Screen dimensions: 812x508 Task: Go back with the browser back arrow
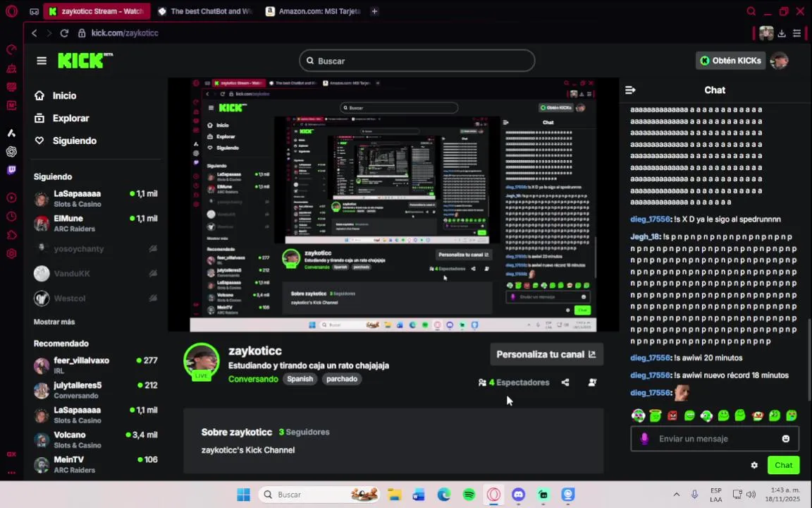coord(34,33)
